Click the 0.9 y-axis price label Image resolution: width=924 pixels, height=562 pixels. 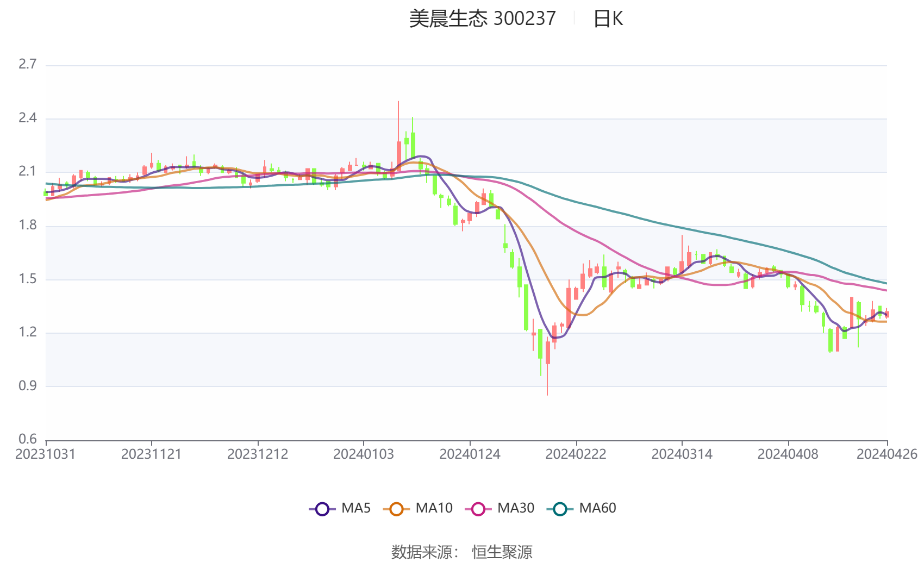tap(28, 386)
